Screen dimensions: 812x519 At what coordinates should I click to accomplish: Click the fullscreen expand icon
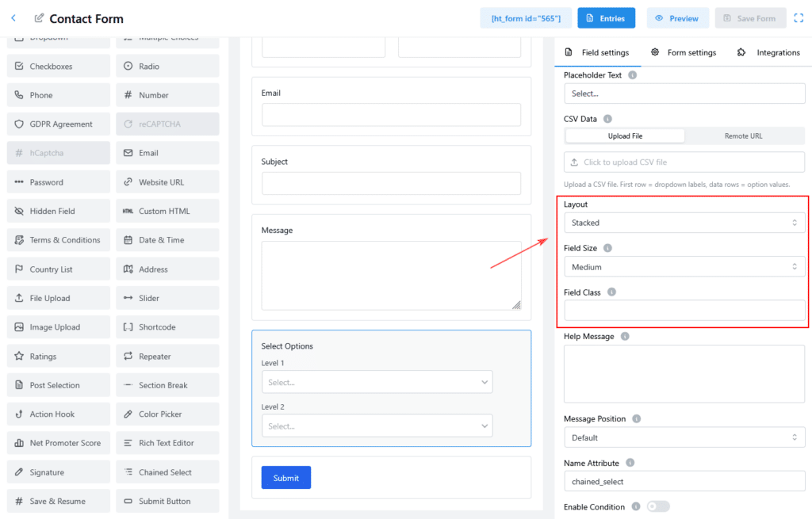pos(799,18)
